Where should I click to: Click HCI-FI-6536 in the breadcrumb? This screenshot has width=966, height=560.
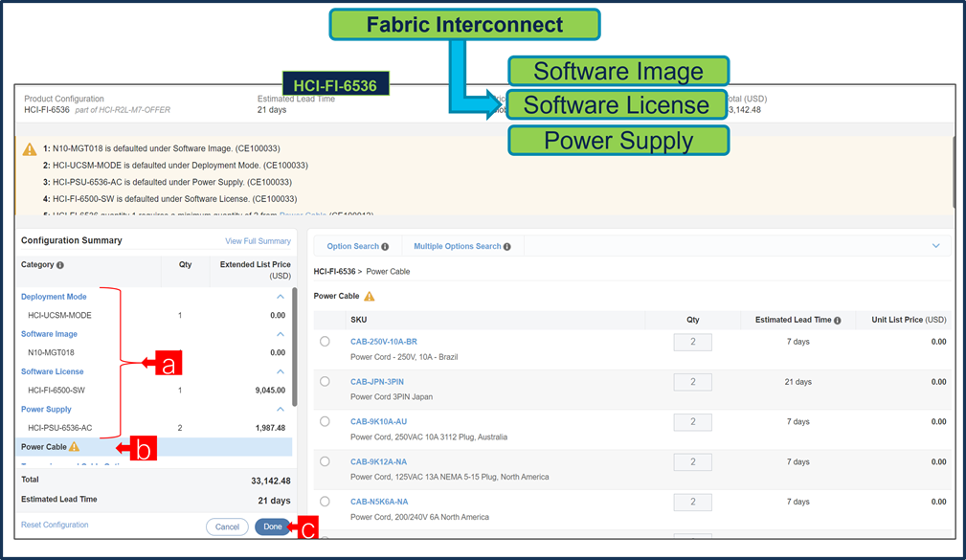(x=334, y=271)
